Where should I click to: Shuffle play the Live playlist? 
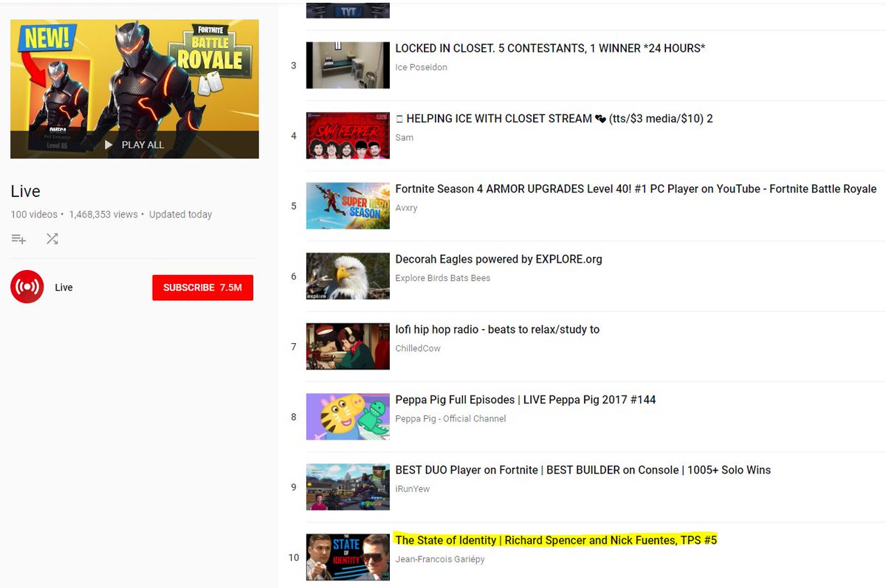(x=52, y=239)
